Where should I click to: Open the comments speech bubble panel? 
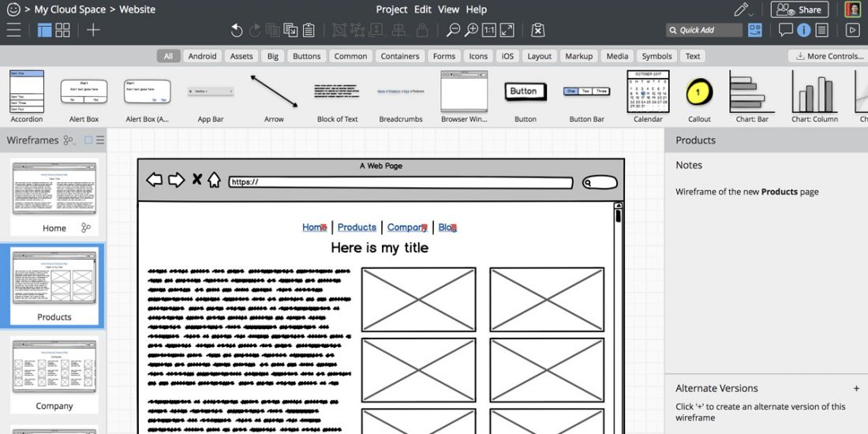[785, 30]
